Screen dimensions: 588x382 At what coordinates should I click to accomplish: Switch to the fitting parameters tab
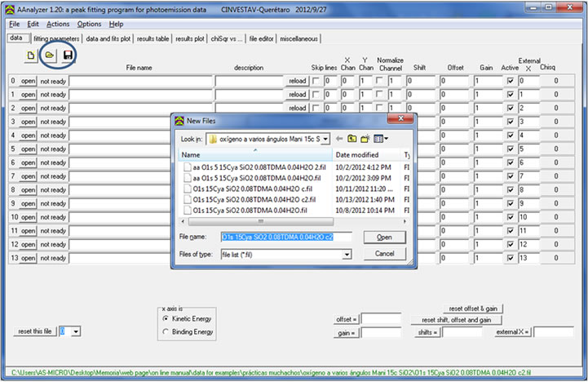point(56,38)
